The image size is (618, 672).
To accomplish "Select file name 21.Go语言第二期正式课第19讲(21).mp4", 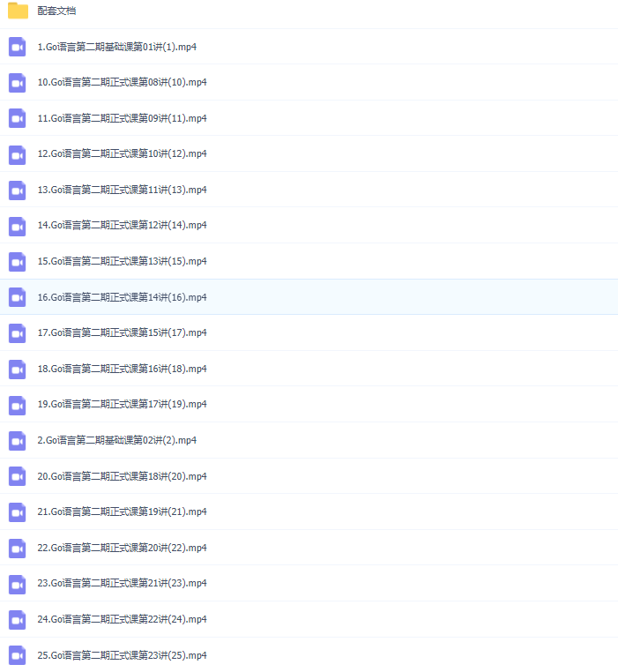I will coord(123,511).
